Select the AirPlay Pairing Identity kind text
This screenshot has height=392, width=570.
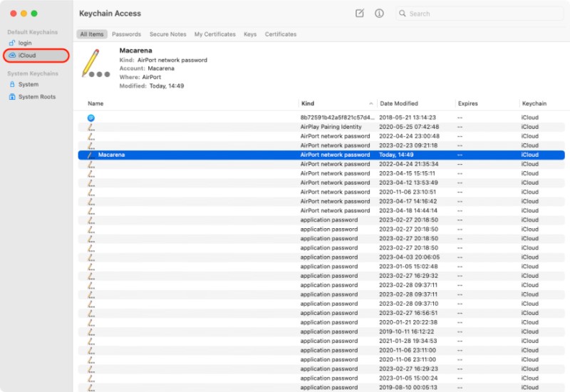(x=331, y=127)
